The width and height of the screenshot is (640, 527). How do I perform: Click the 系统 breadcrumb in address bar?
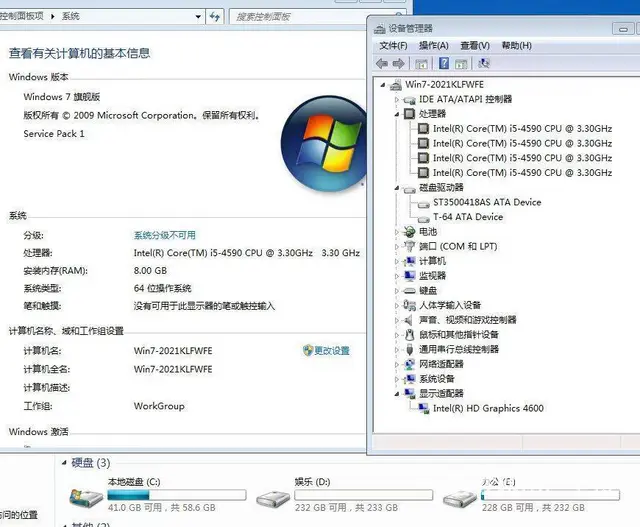coord(71,16)
